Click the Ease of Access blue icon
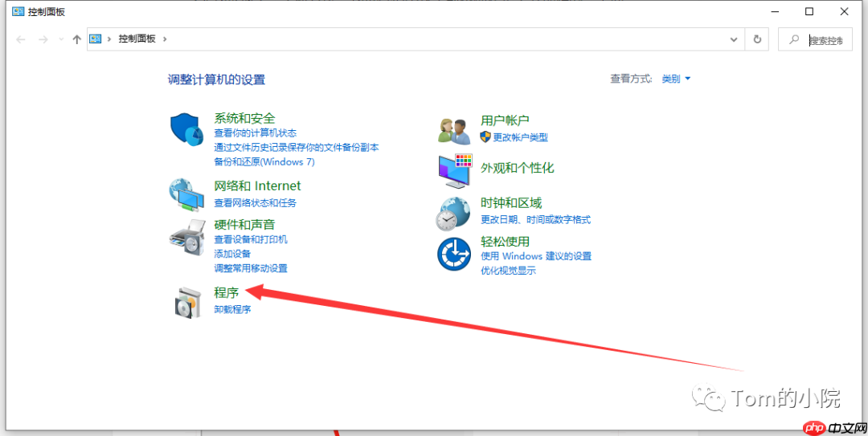The width and height of the screenshot is (868, 436). (x=454, y=254)
